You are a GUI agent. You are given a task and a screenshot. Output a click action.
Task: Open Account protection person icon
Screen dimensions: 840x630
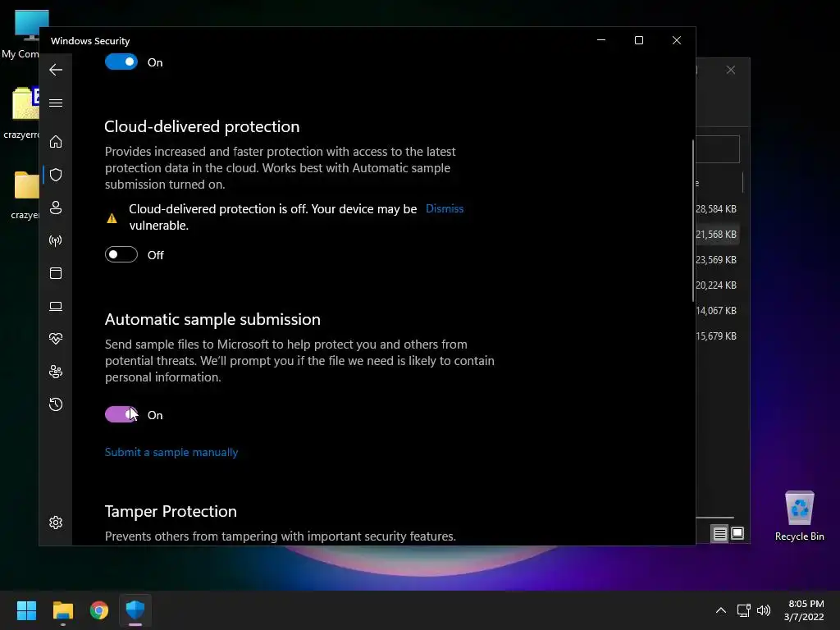tap(56, 208)
